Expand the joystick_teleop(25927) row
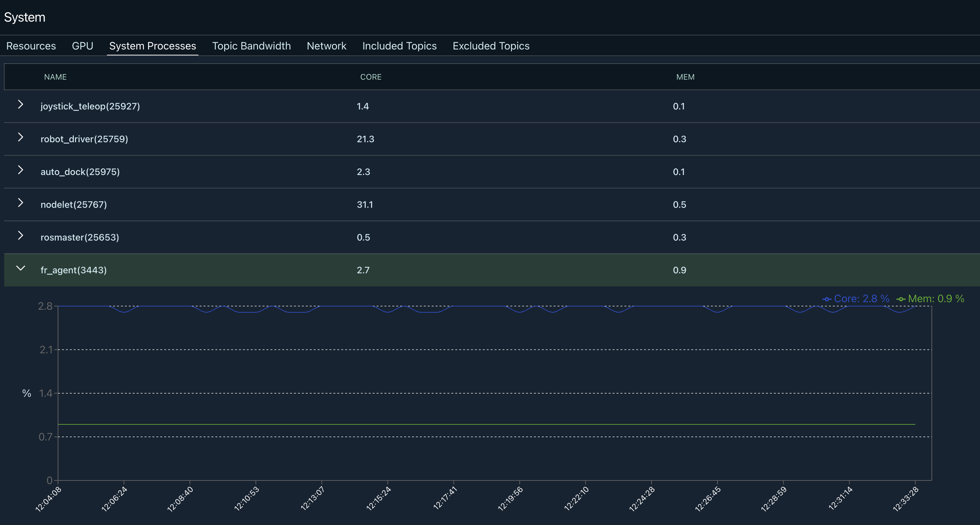The image size is (980, 525). 21,105
